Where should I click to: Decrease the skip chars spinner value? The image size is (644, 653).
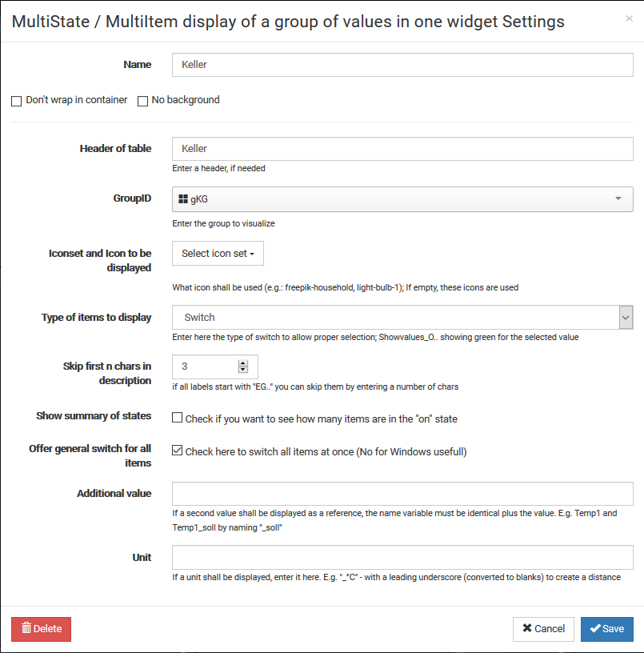243,371
